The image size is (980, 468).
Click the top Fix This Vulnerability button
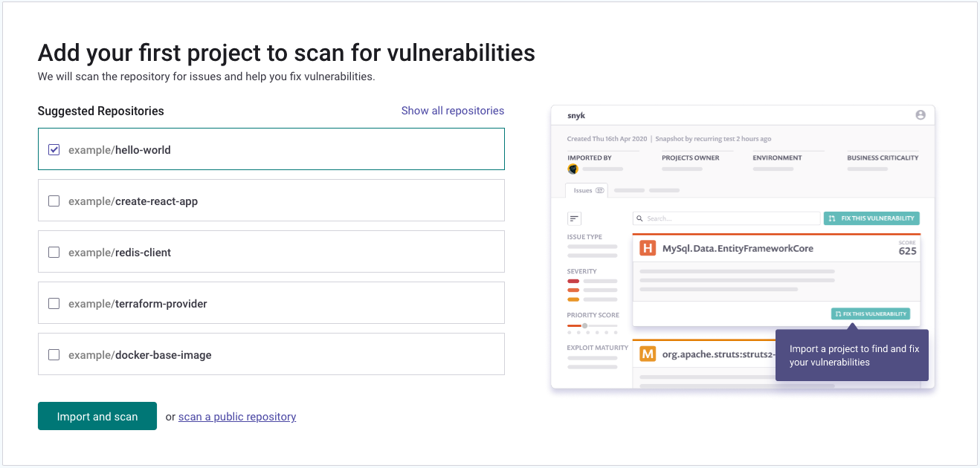tap(871, 218)
